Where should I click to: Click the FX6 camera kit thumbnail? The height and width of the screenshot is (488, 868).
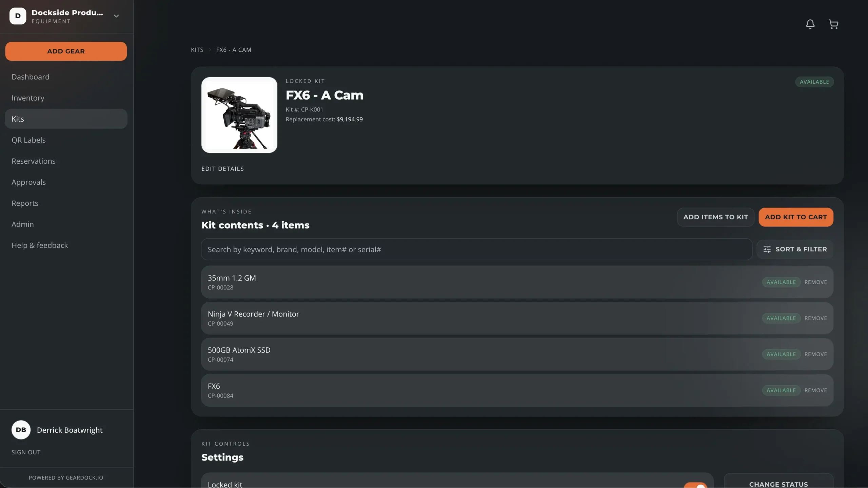click(239, 115)
